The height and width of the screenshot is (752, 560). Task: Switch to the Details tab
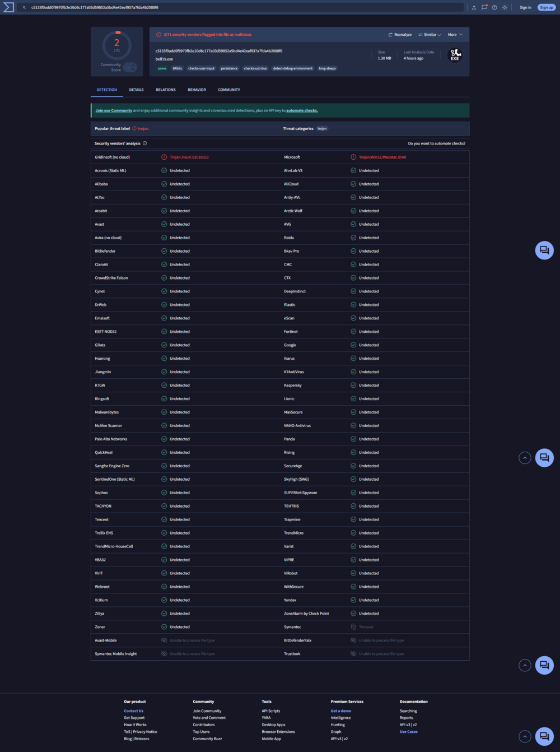(136, 90)
